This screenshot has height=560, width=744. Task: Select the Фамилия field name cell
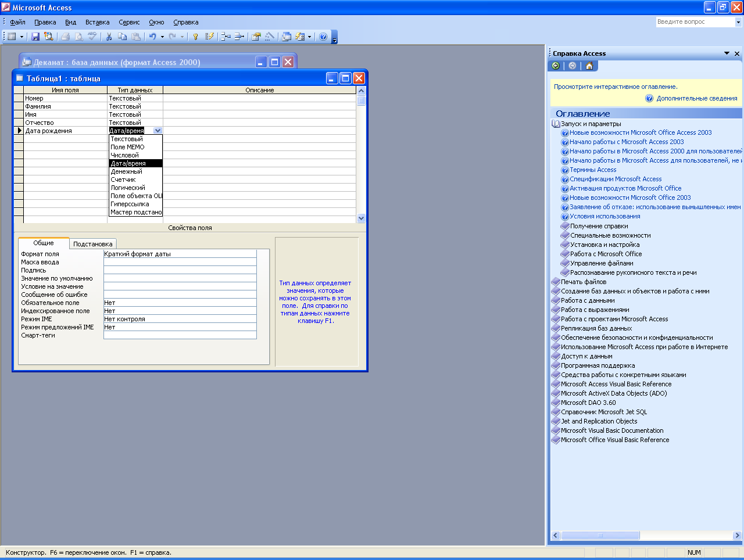(65, 106)
